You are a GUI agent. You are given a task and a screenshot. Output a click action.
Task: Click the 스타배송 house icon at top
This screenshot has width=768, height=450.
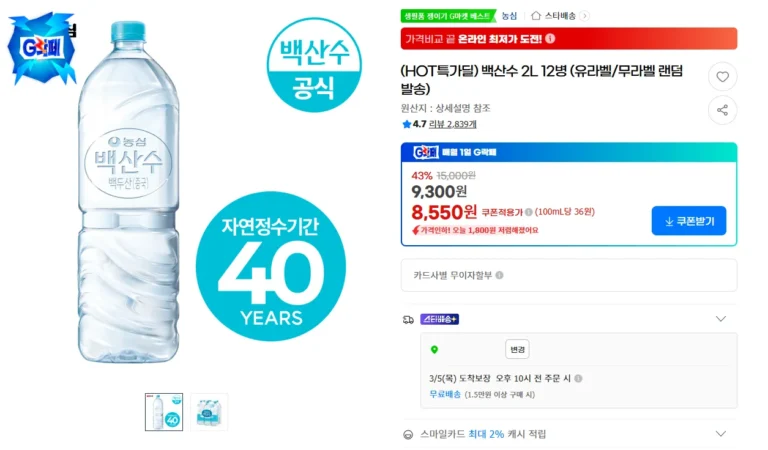[x=536, y=16]
